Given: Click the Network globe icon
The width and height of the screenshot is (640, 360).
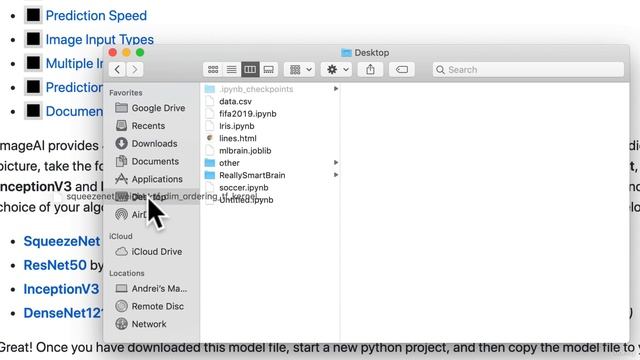Looking at the screenshot, I should (121, 324).
